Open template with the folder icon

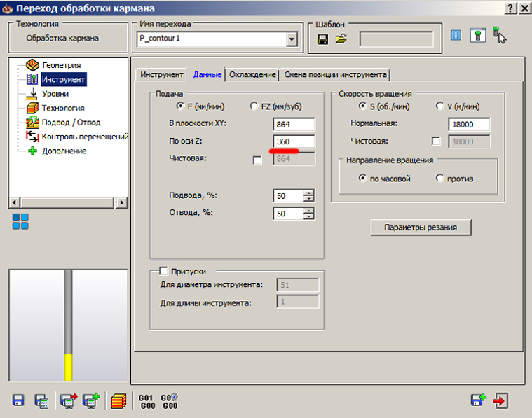(341, 39)
